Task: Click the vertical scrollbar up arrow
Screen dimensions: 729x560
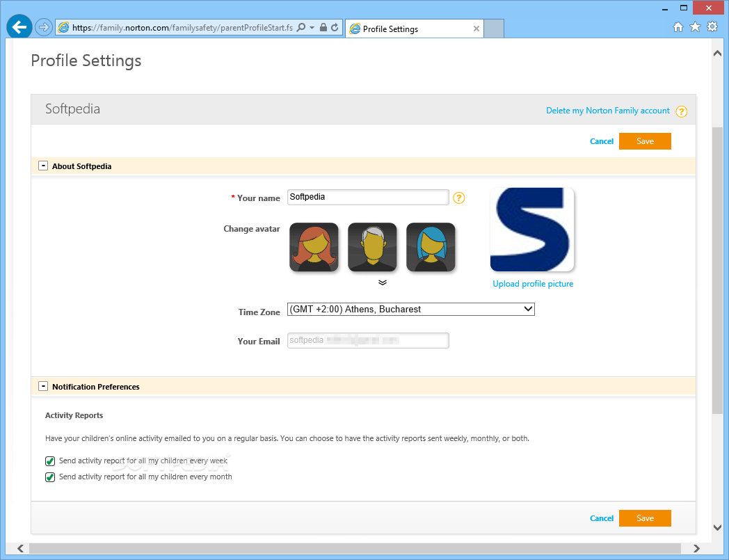Action: [x=717, y=54]
